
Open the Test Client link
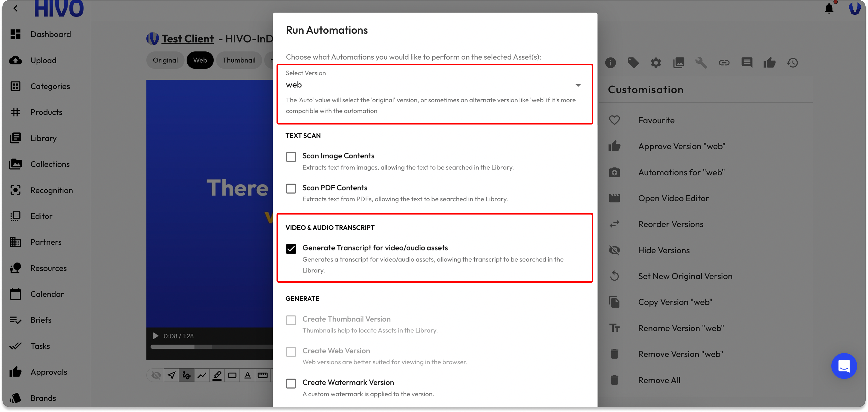(x=187, y=39)
